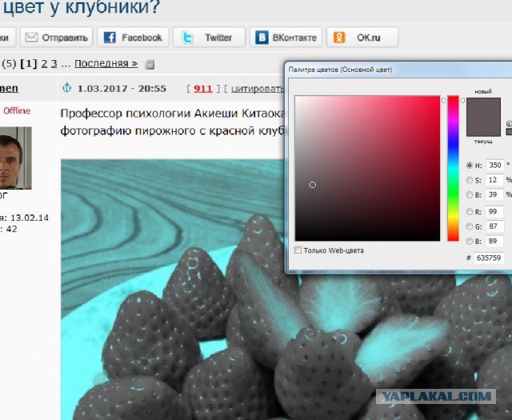Click the Offline status text
The width and height of the screenshot is (512, 420).
click(17, 110)
